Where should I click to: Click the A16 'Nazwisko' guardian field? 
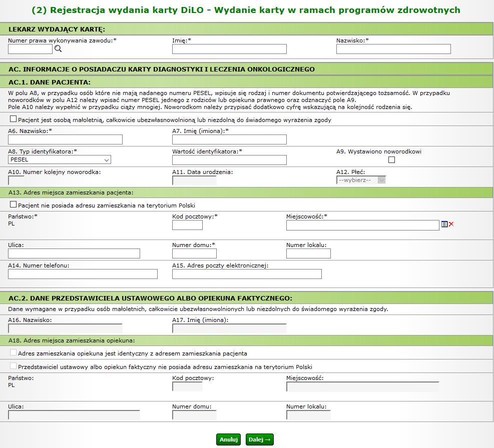point(65,328)
